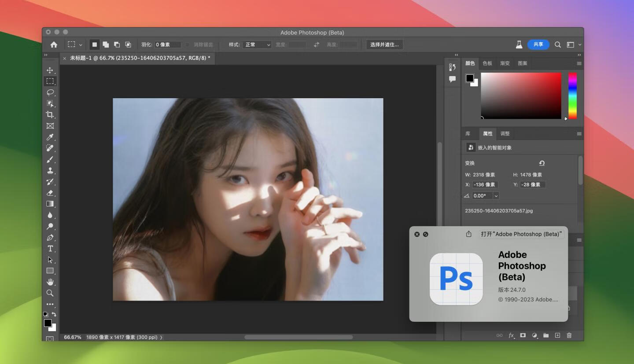The width and height of the screenshot is (634, 364).
Task: Open the Style dropdown set to 正常
Action: [257, 44]
